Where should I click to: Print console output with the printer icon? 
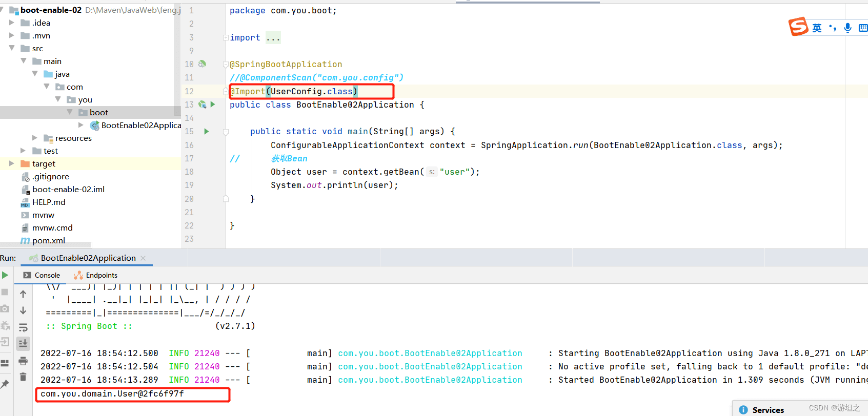pos(23,361)
